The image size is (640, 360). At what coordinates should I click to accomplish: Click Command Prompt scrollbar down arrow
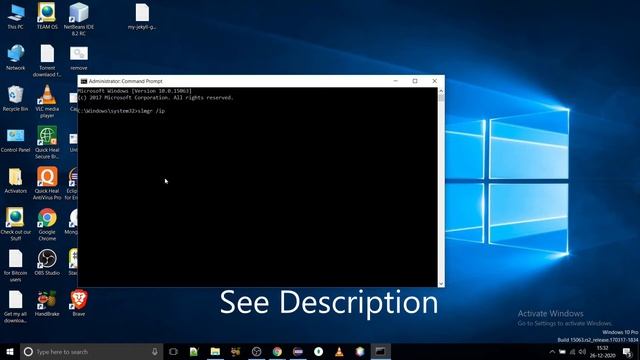pos(441,284)
